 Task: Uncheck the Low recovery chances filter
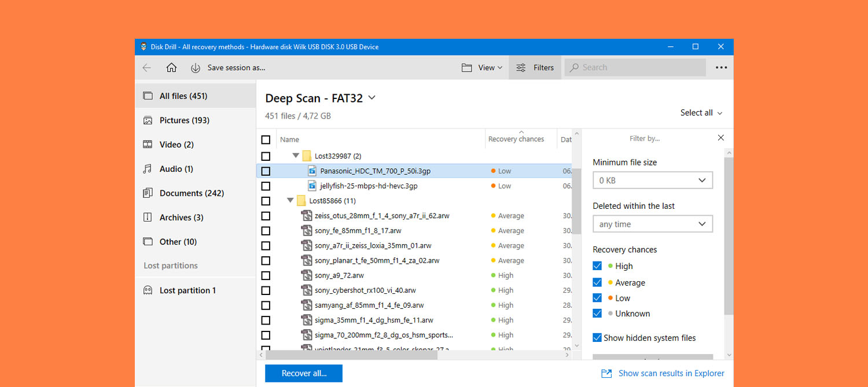pyautogui.click(x=597, y=298)
